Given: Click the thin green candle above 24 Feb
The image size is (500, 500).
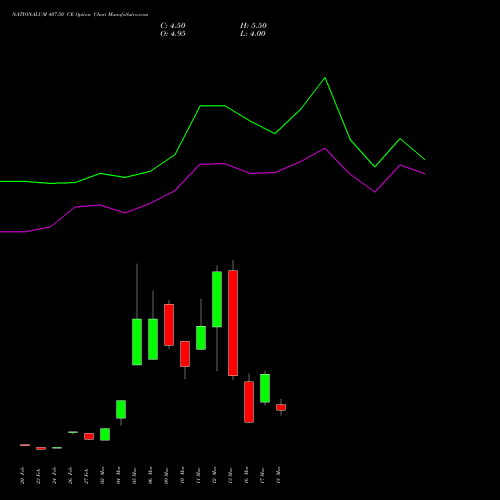Looking at the screenshot, I should point(57,448).
